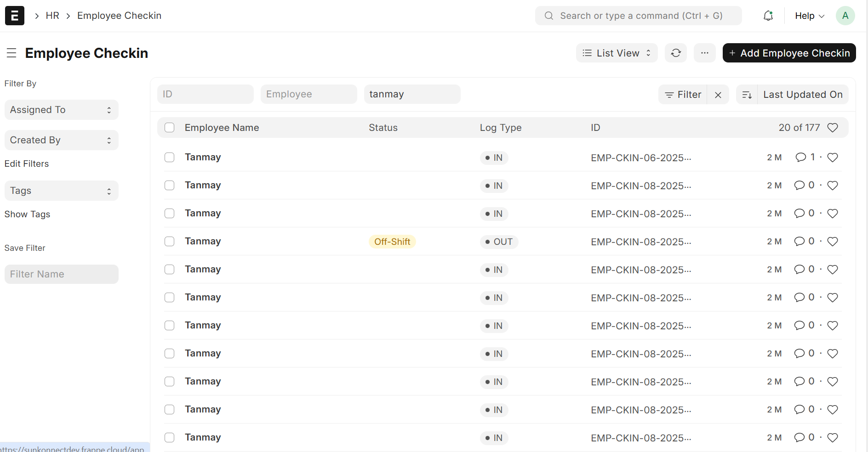The image size is (868, 452).
Task: Click the OUT log type badge
Action: point(499,242)
